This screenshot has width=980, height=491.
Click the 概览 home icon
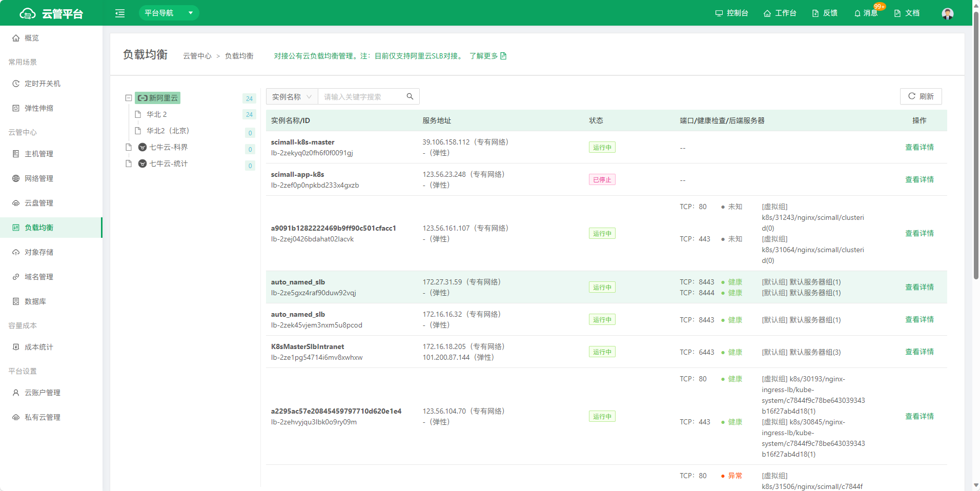16,38
